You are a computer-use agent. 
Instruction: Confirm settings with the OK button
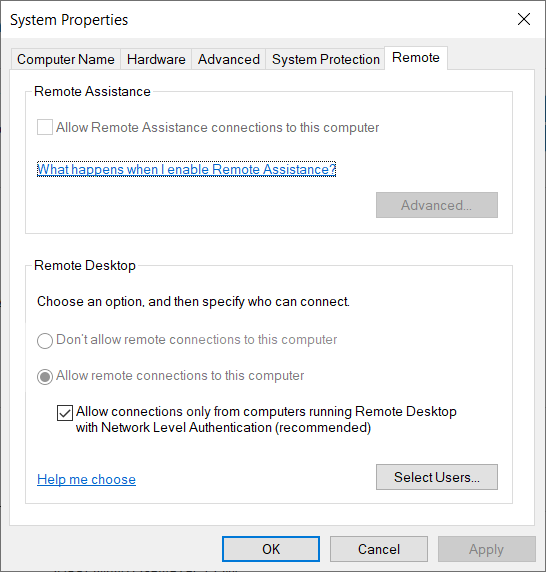[271, 549]
